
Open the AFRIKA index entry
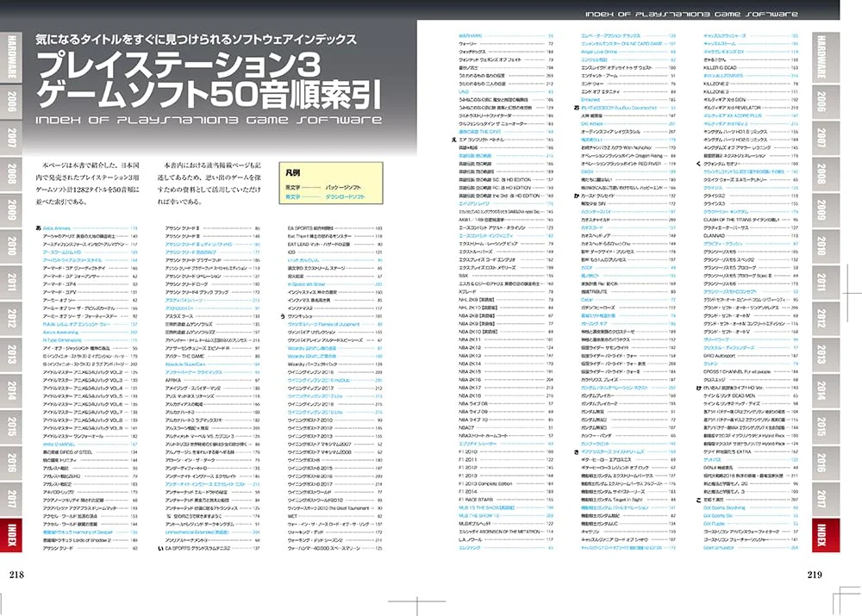click(x=173, y=380)
